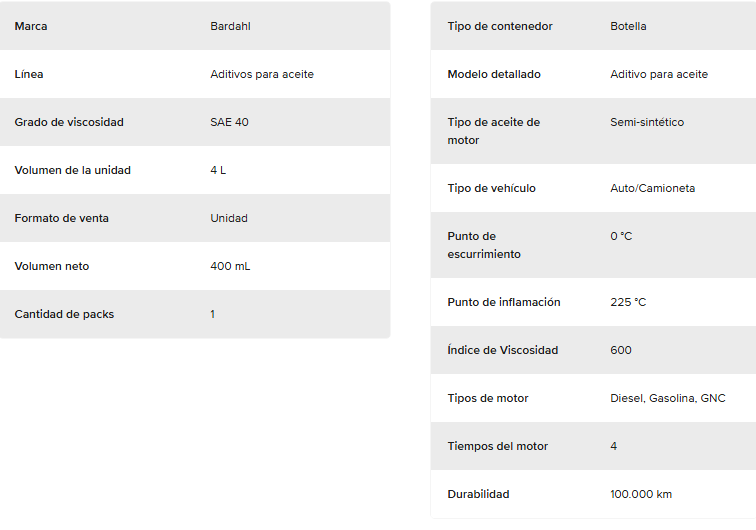756x530 pixels.
Task: Click the Punto de escurrimiento label
Action: (484, 245)
